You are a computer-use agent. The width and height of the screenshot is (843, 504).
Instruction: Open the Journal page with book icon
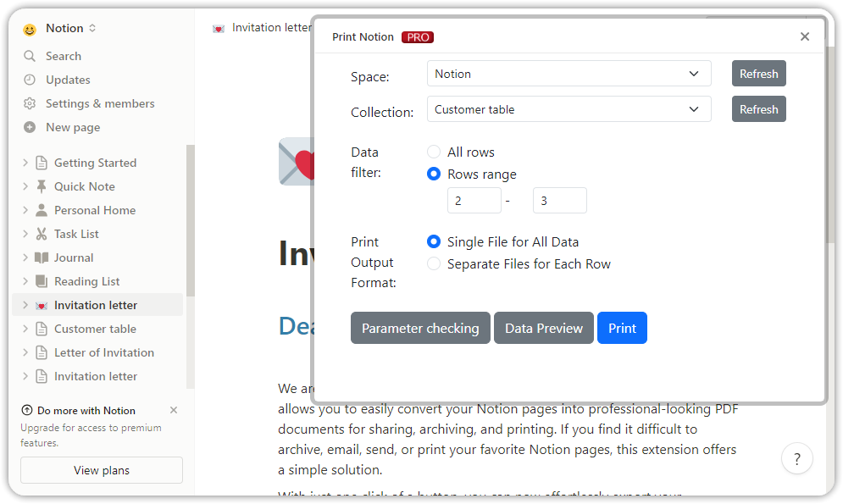pyautogui.click(x=75, y=258)
